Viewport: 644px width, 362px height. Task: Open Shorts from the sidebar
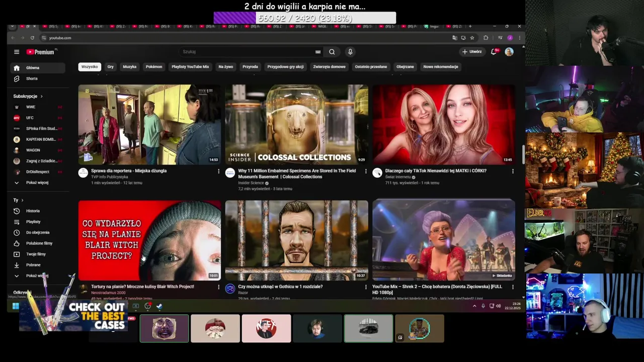pos(38,78)
